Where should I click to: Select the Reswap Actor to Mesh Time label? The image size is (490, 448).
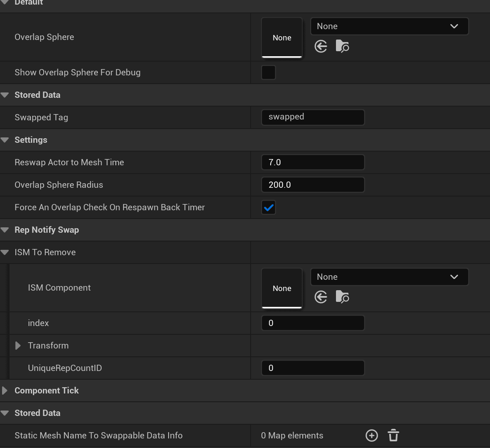(x=70, y=162)
